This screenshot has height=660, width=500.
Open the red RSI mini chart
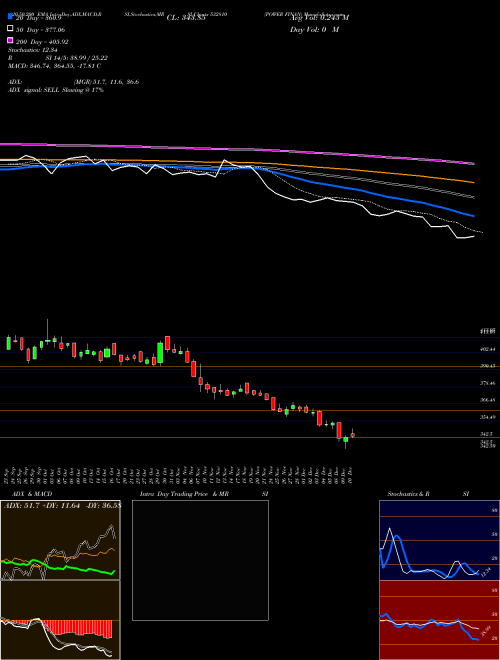pyautogui.click(x=439, y=620)
